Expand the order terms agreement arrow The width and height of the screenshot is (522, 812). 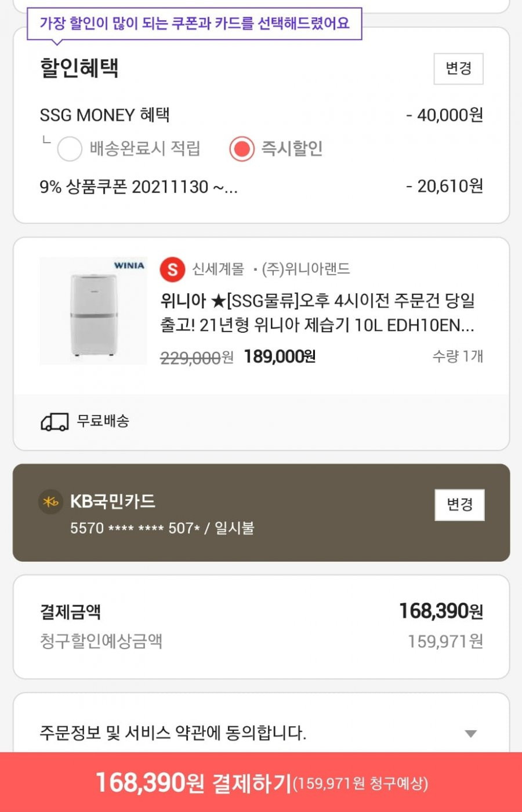coord(471,734)
